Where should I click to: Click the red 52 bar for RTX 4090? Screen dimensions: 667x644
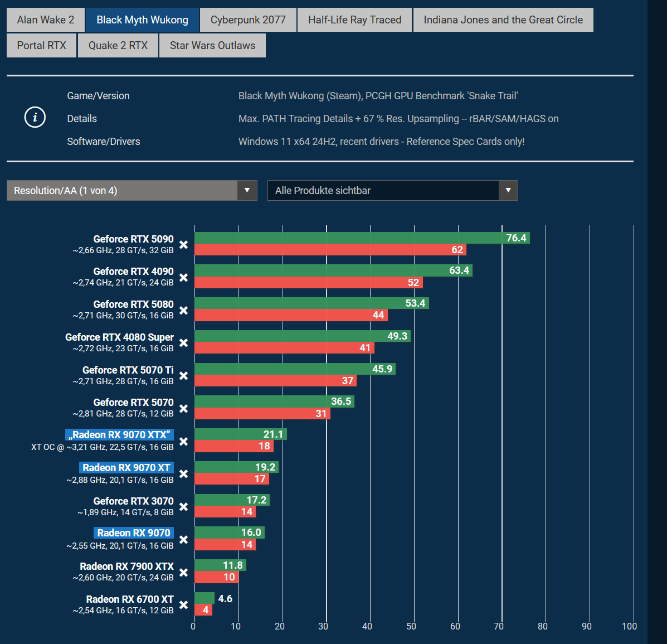pos(309,282)
